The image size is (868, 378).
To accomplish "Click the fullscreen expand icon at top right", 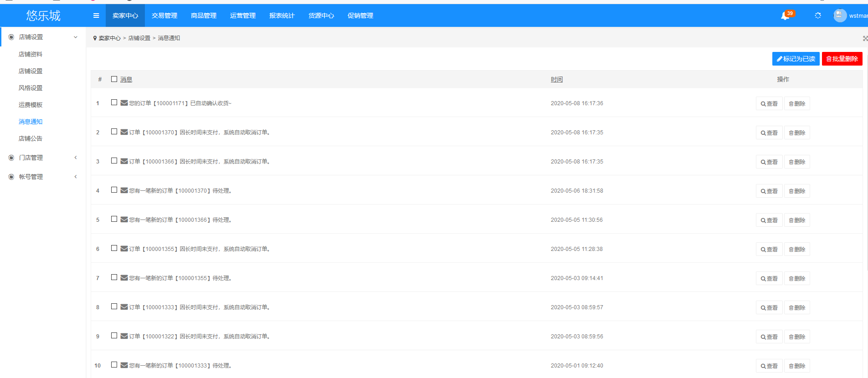I will coord(865,38).
